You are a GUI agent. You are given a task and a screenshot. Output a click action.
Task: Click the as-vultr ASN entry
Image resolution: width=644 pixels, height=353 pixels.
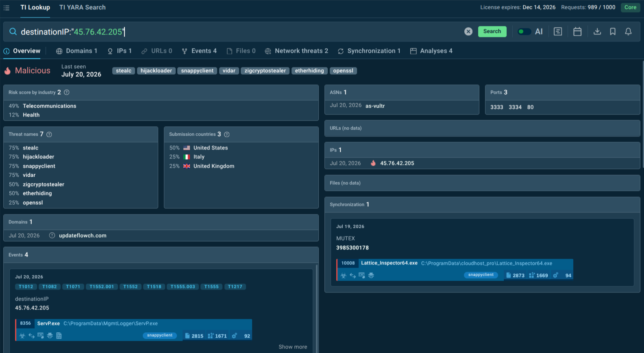pyautogui.click(x=375, y=106)
